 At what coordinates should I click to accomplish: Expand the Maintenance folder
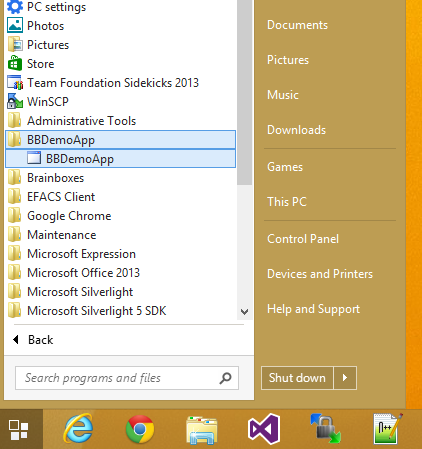point(52,235)
